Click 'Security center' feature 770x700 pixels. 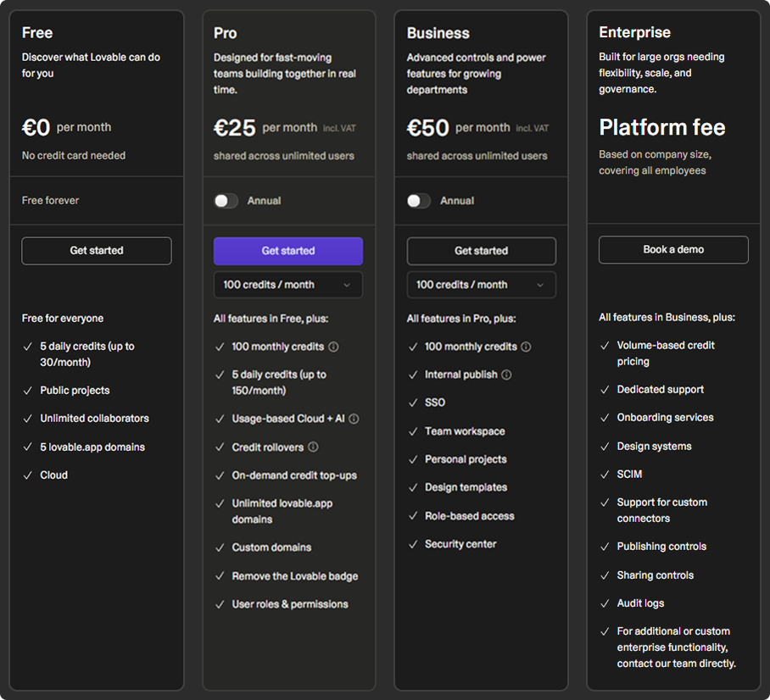click(460, 544)
